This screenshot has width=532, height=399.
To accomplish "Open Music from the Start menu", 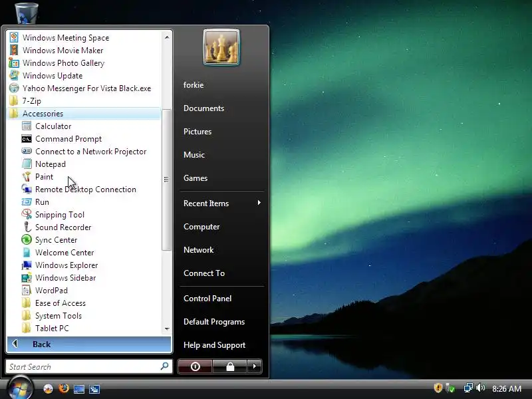I will 194,155.
